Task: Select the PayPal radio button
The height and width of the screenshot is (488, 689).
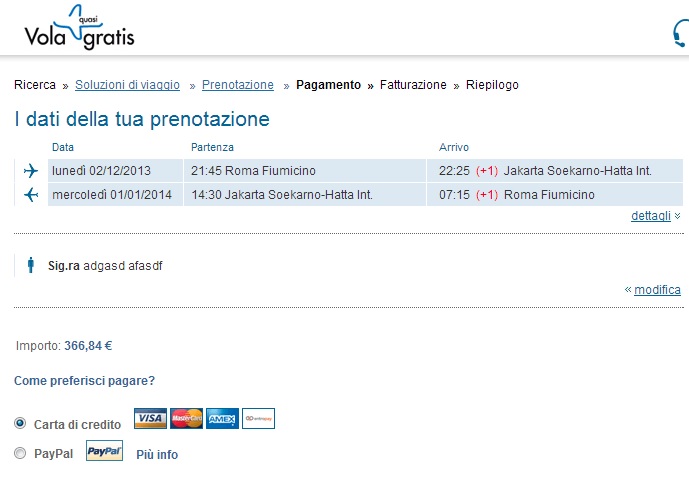Action: click(20, 453)
